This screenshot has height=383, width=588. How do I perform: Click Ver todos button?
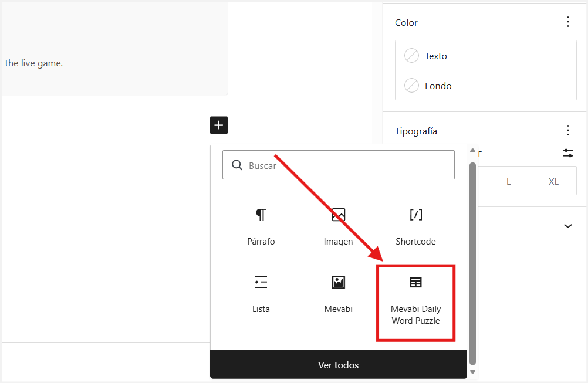338,365
